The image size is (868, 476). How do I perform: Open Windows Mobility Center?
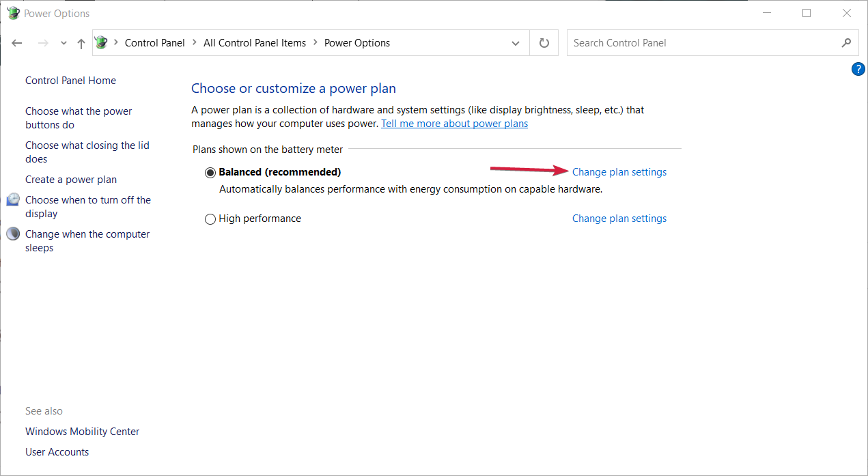tap(82, 432)
